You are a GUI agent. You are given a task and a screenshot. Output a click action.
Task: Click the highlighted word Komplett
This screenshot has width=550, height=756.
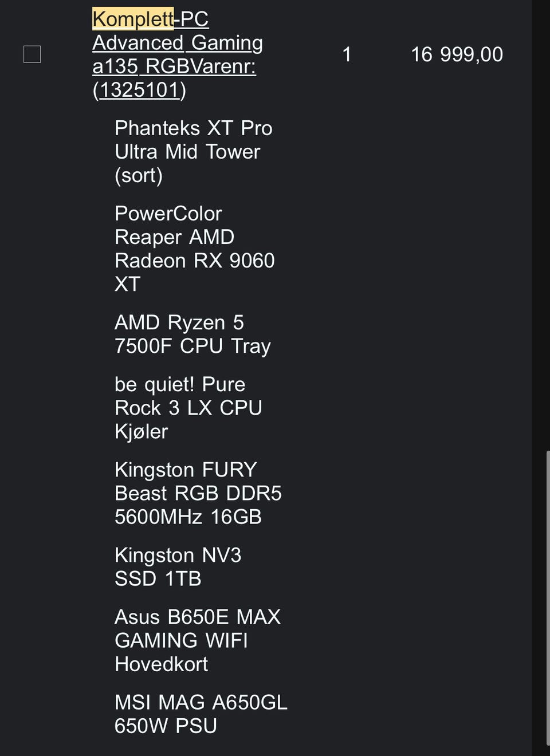pos(133,19)
